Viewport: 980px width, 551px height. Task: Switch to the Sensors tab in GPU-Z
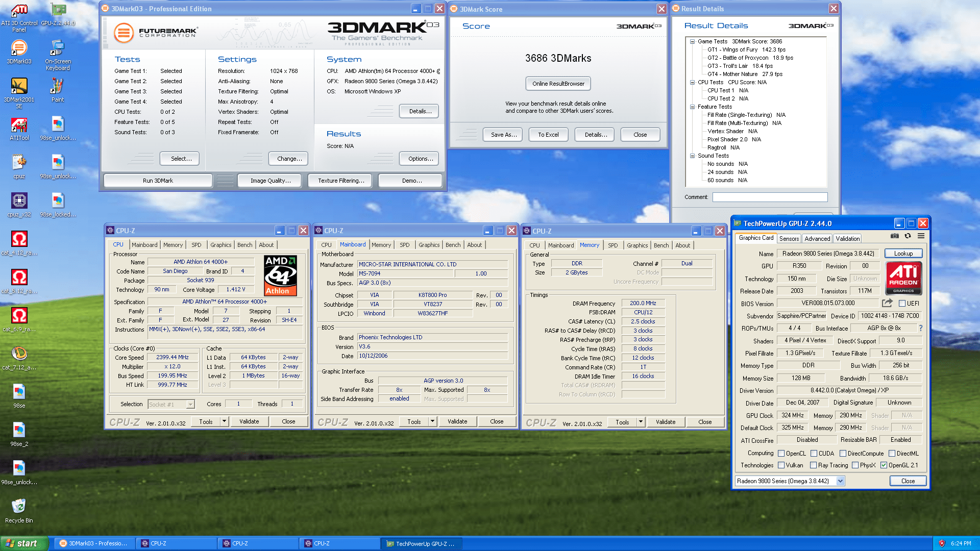pyautogui.click(x=789, y=239)
